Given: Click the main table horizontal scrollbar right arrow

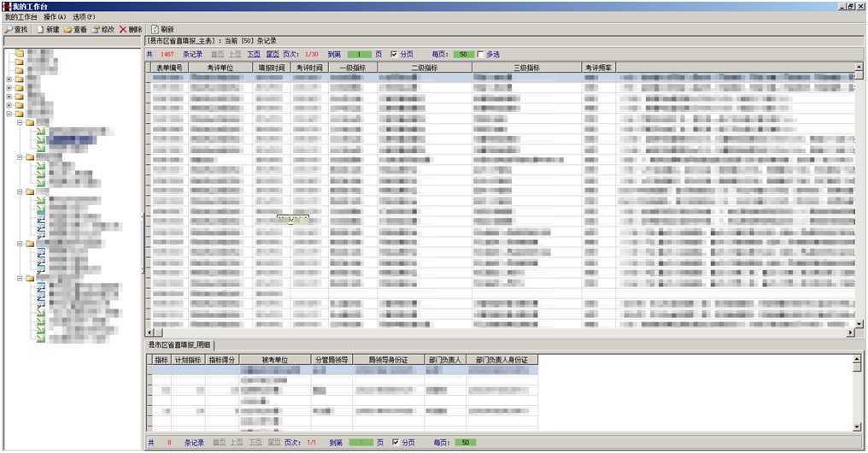Looking at the screenshot, I should click(849, 332).
